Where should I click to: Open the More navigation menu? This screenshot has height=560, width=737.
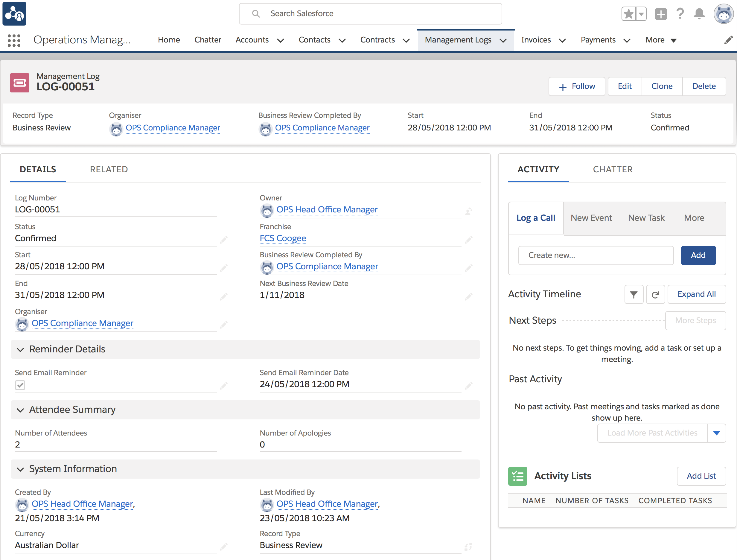coord(661,40)
